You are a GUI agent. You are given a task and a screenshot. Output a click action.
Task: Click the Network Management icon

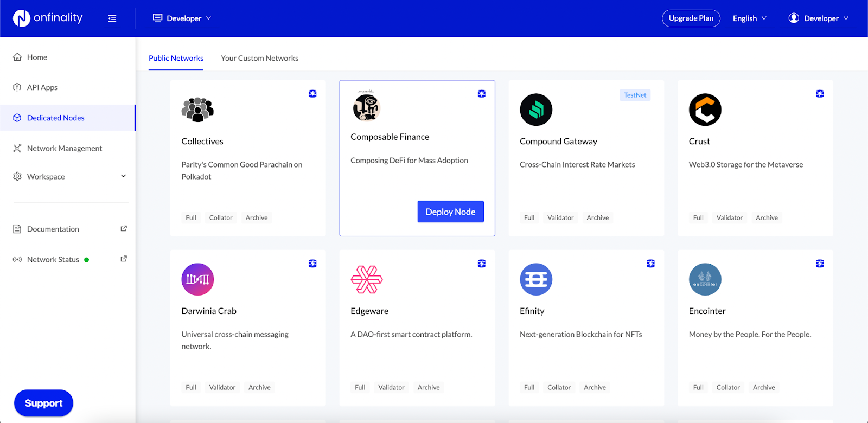(17, 148)
